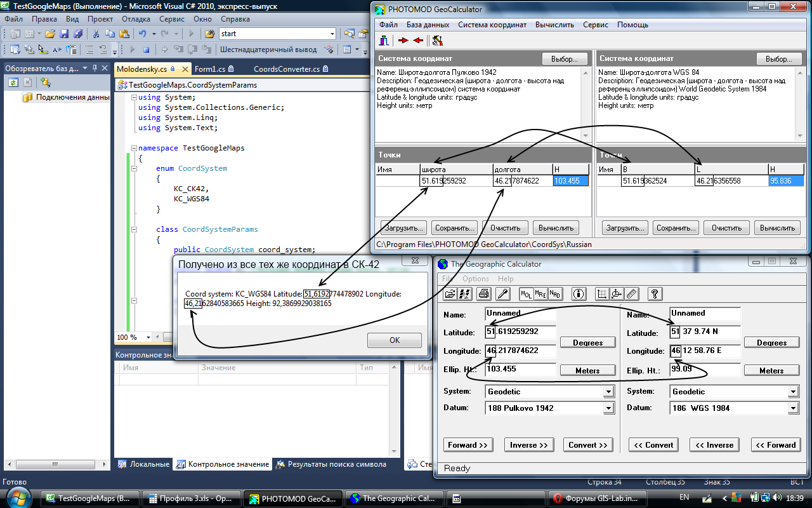Open the Вычислить menu in GeoCalculator
The width and height of the screenshot is (812, 508).
[x=554, y=25]
